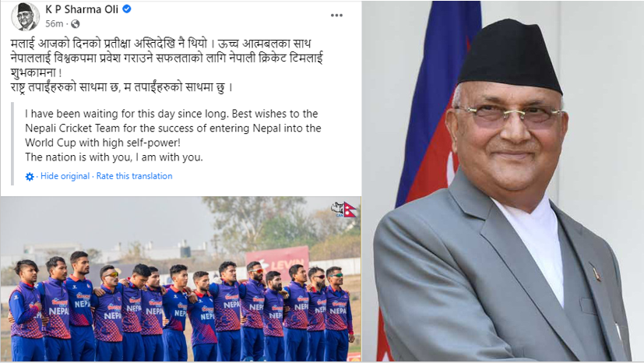This screenshot has height=363, width=644.
Task: Click the English translated paragraph
Action: pyautogui.click(x=173, y=136)
